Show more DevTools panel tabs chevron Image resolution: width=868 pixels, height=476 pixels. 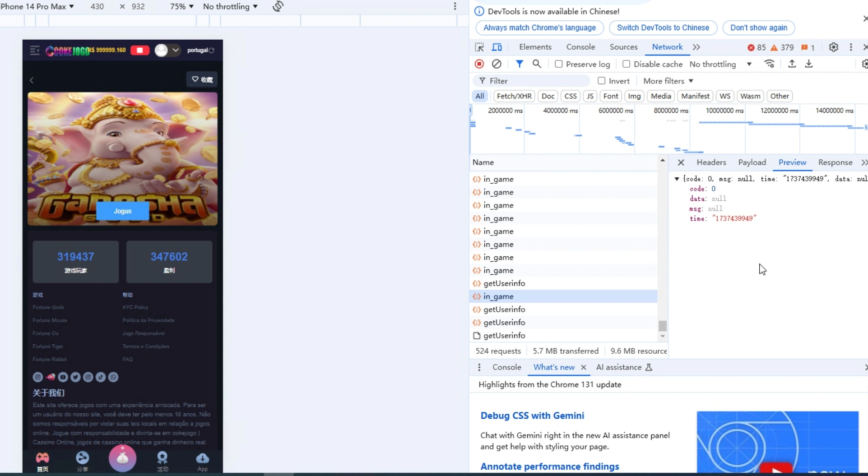coord(696,47)
